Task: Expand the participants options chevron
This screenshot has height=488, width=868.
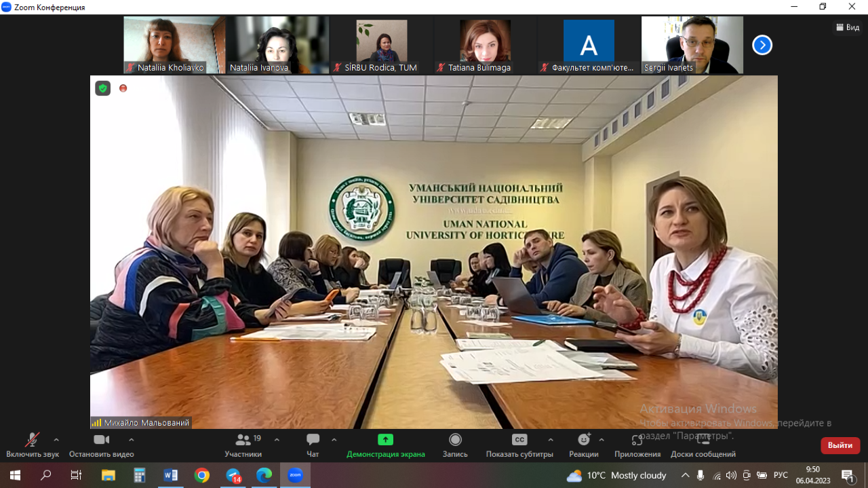Action: coord(277,439)
